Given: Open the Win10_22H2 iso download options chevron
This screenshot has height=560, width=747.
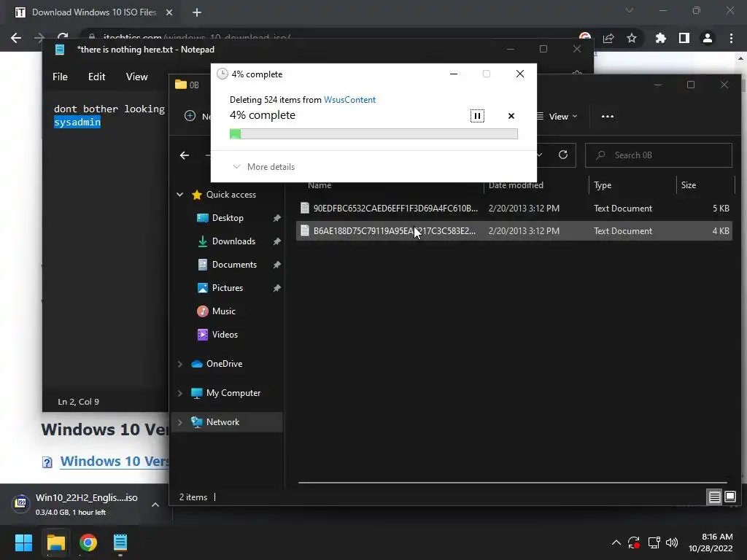Looking at the screenshot, I should [x=155, y=505].
